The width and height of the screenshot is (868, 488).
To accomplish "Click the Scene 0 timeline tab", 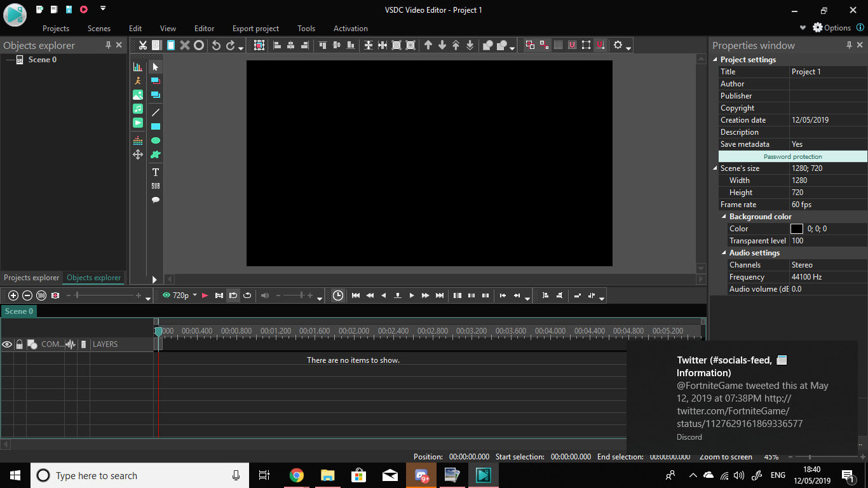I will 18,311.
